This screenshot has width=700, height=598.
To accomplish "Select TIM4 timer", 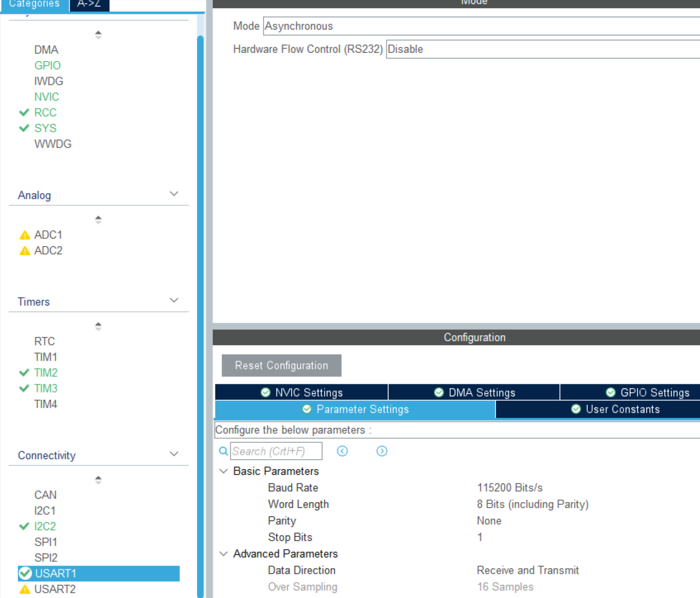I will pos(46,404).
